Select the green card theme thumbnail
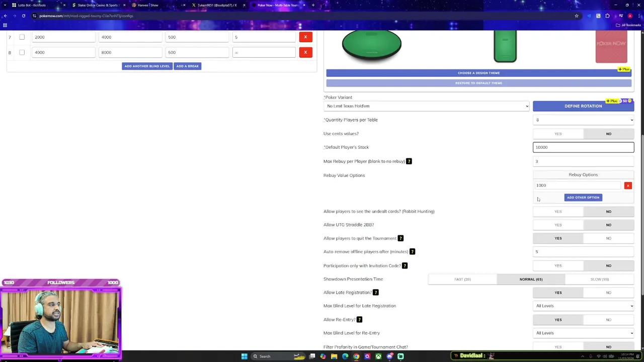Image resolution: width=644 pixels, height=362 pixels. pyautogui.click(x=505, y=46)
